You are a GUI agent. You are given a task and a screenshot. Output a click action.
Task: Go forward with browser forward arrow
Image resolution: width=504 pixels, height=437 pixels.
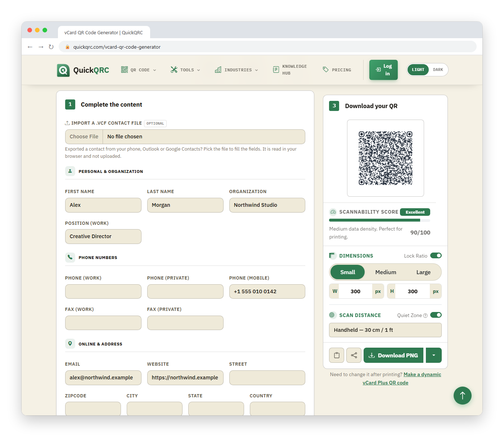pyautogui.click(x=41, y=47)
